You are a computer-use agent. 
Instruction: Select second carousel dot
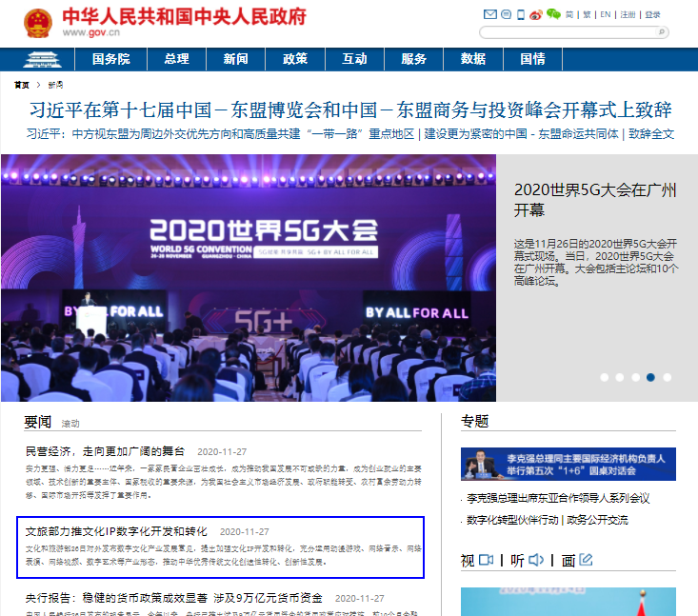click(x=620, y=377)
